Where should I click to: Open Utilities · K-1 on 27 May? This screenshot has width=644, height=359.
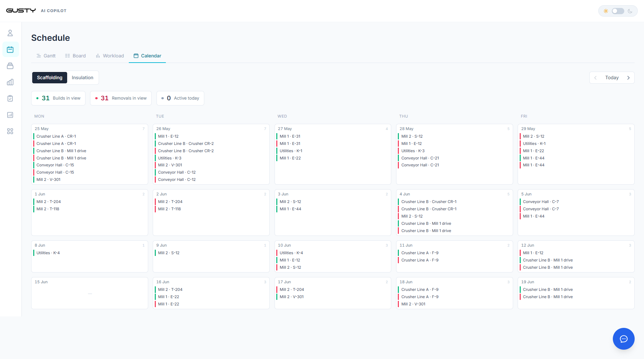point(333,151)
